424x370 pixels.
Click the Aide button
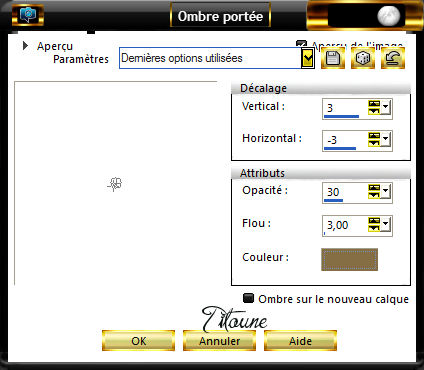point(300,341)
